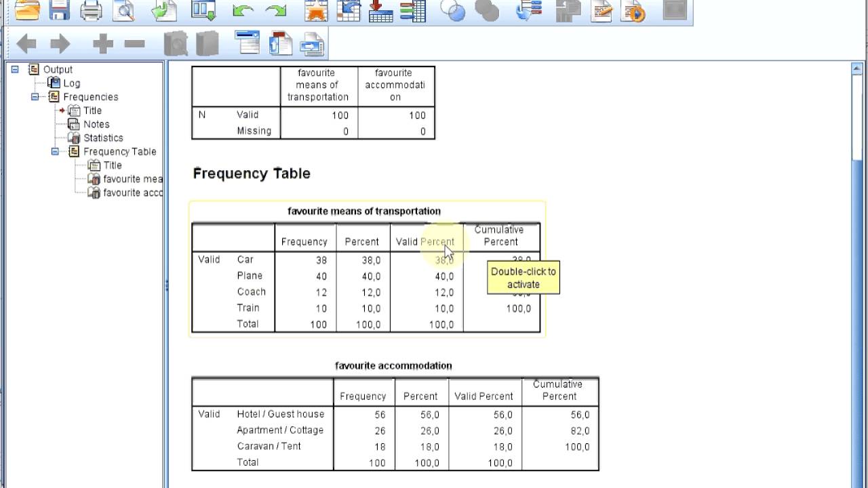Collapse the Output root node
This screenshot has height=488, width=868.
[x=15, y=69]
